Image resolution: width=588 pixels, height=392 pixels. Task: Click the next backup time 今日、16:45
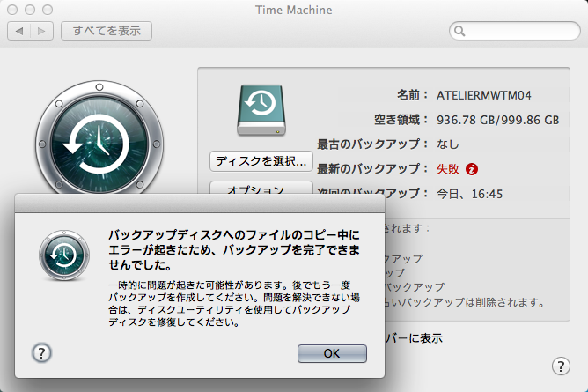tap(469, 194)
